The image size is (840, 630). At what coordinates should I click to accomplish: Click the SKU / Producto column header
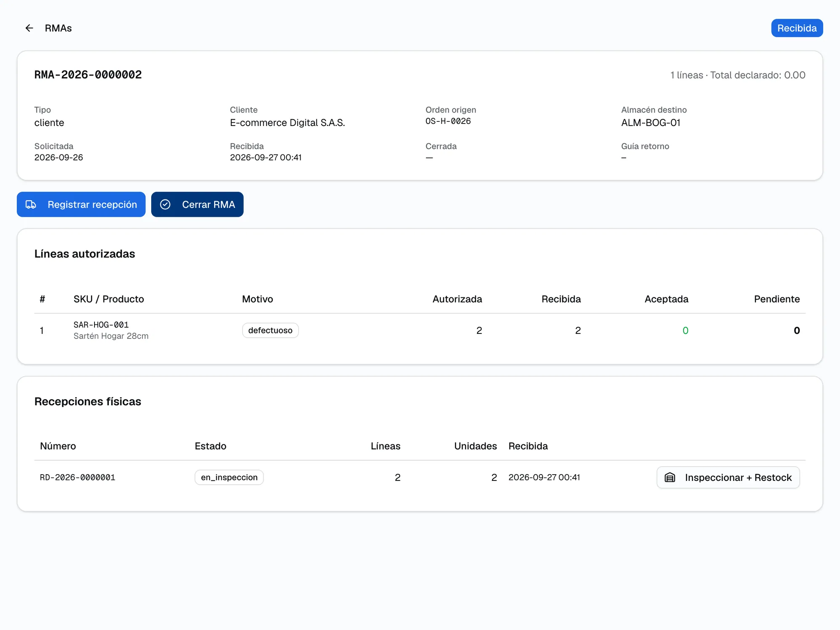click(x=109, y=299)
